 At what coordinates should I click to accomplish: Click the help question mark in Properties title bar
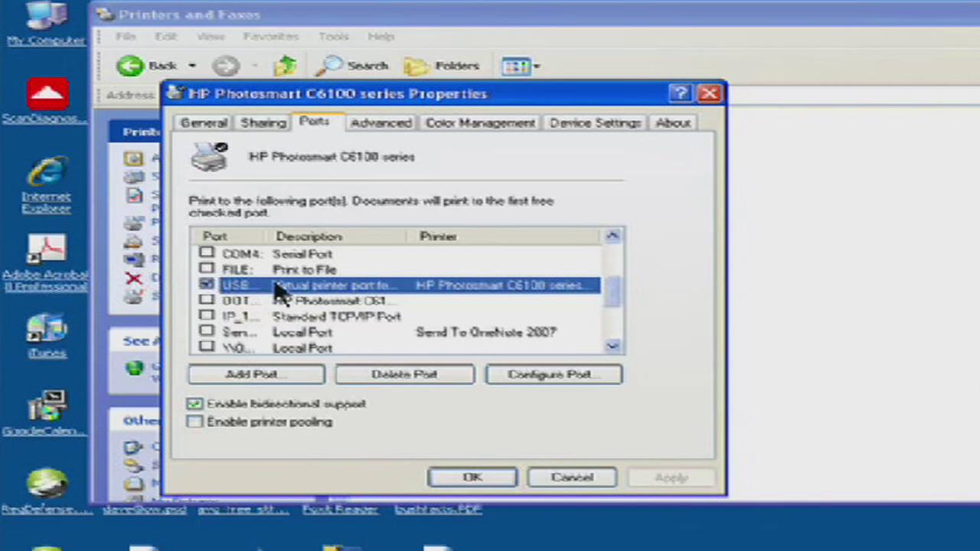pyautogui.click(x=680, y=93)
